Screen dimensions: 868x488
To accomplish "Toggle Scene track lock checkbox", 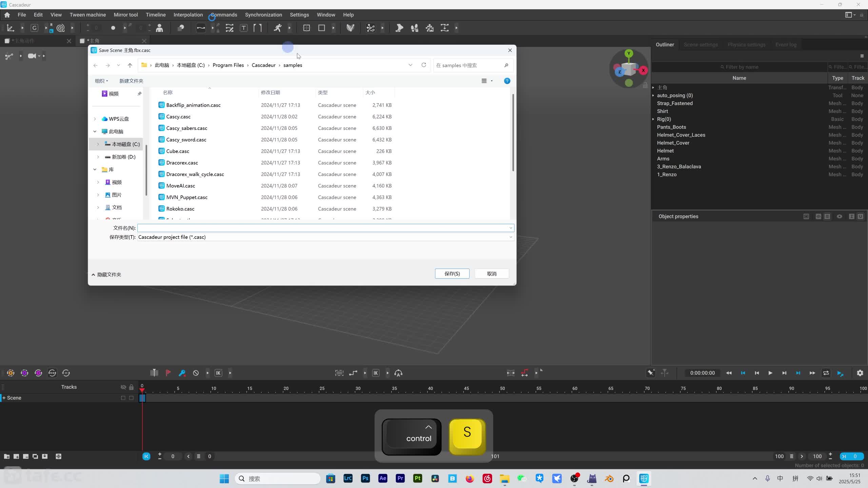I will click(131, 398).
